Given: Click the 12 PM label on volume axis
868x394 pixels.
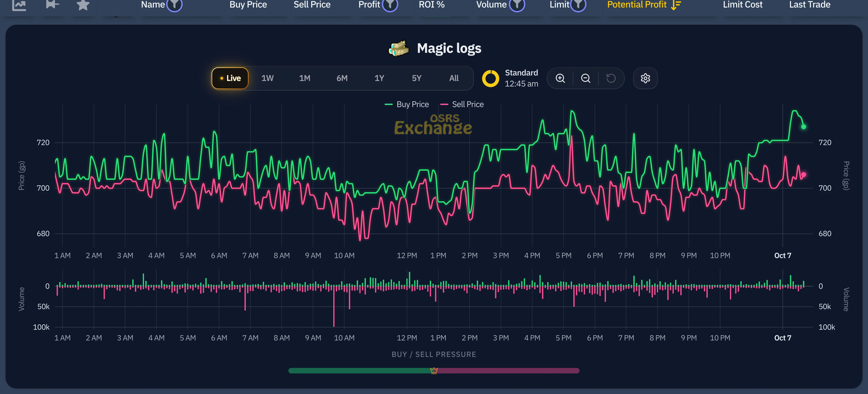Looking at the screenshot, I should (x=407, y=338).
